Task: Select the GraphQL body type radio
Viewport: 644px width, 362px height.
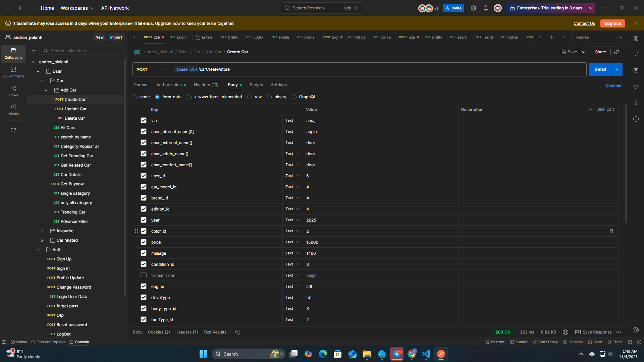Action: tap(294, 97)
